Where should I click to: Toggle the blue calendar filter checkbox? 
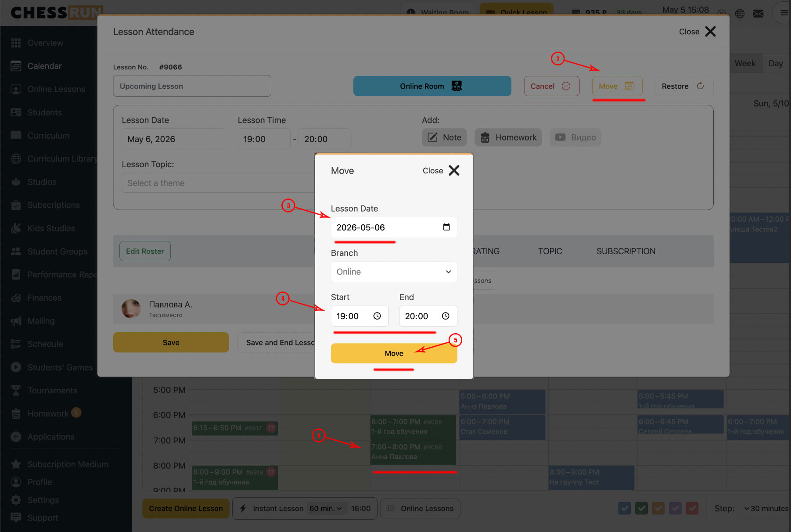click(x=625, y=508)
